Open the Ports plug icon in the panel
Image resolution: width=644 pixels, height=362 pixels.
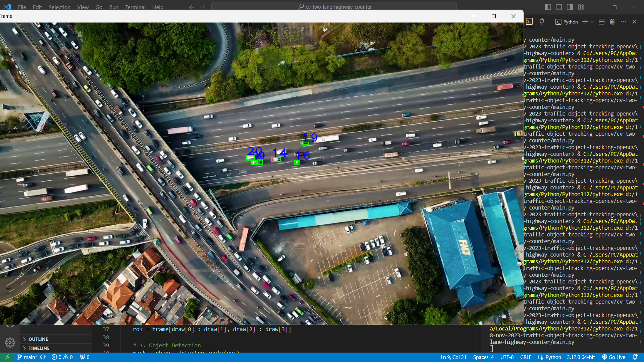pos(542,22)
